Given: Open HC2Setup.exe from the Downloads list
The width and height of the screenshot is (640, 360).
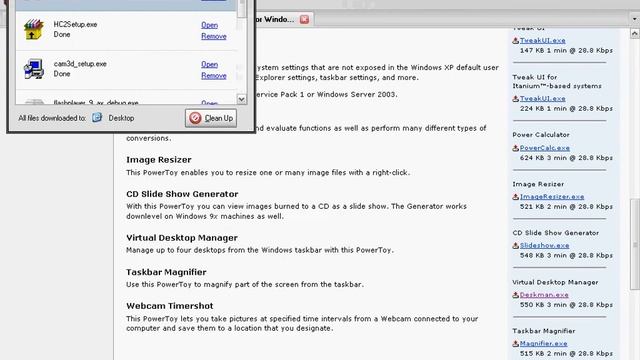Looking at the screenshot, I should (209, 25).
